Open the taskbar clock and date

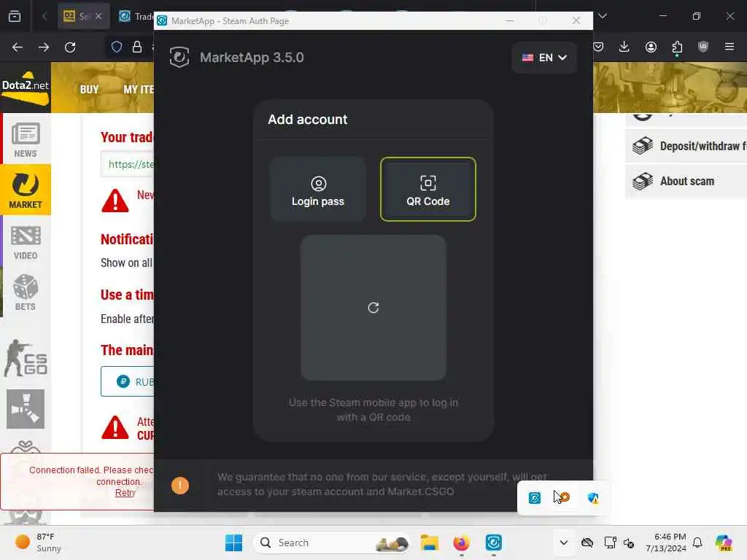(665, 542)
